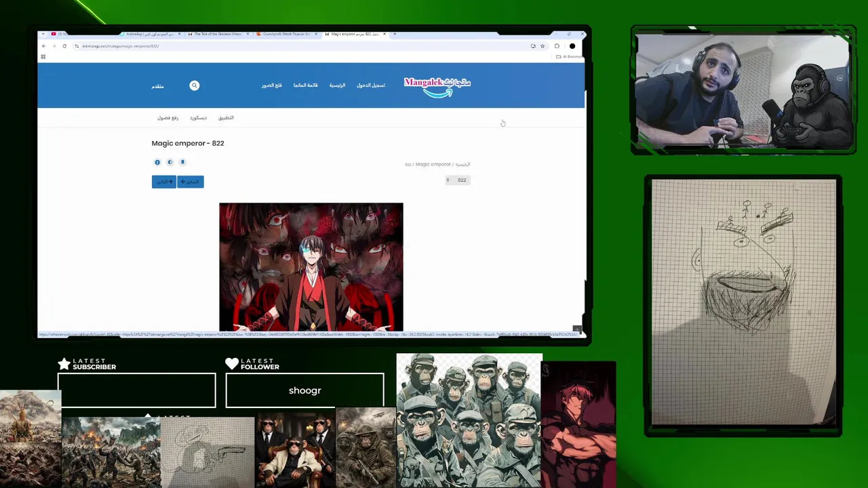Open the الرئيسية menu item in the header
Image resolution: width=868 pixels, height=488 pixels.
point(337,85)
